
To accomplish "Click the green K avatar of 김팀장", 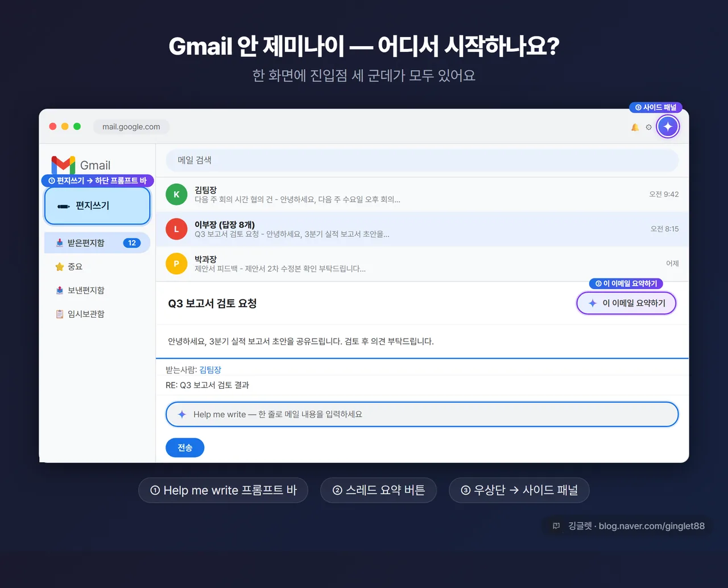I will pyautogui.click(x=176, y=194).
